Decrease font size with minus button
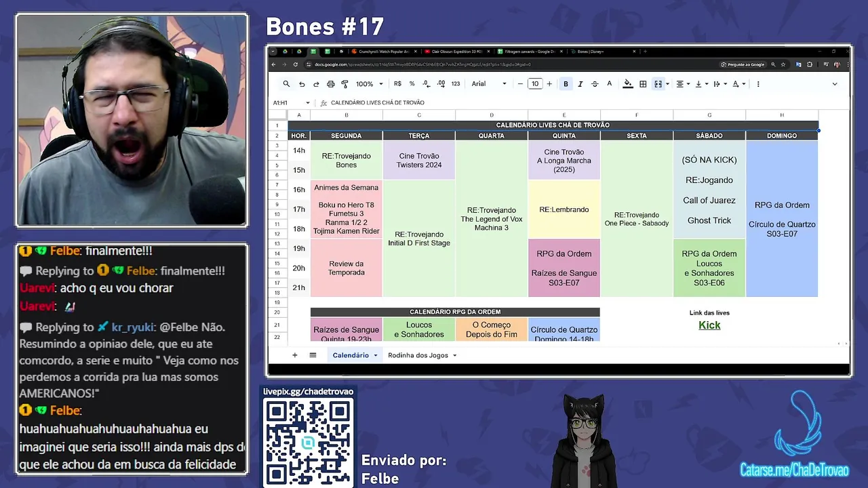868x488 pixels. 520,84
